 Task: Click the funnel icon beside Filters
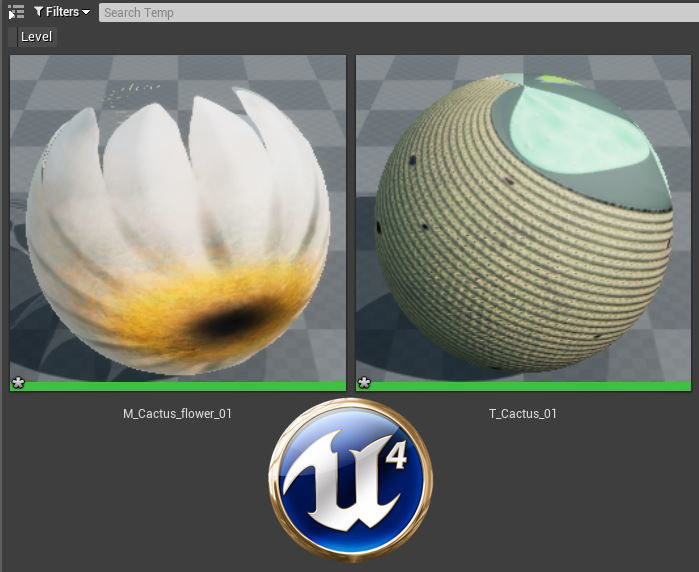click(39, 12)
